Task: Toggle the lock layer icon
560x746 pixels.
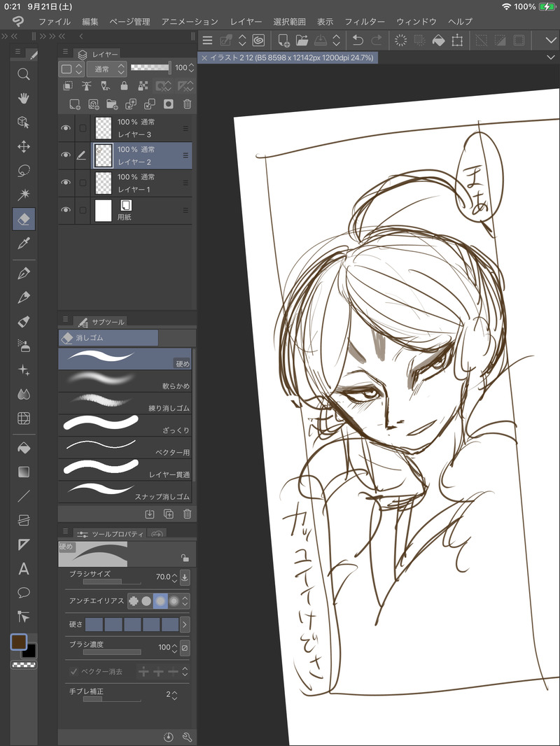Action: 124,85
